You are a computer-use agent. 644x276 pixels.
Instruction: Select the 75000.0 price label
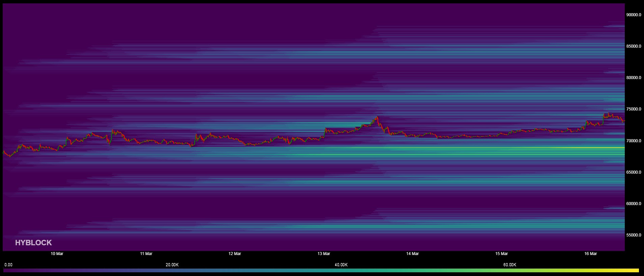coord(634,109)
